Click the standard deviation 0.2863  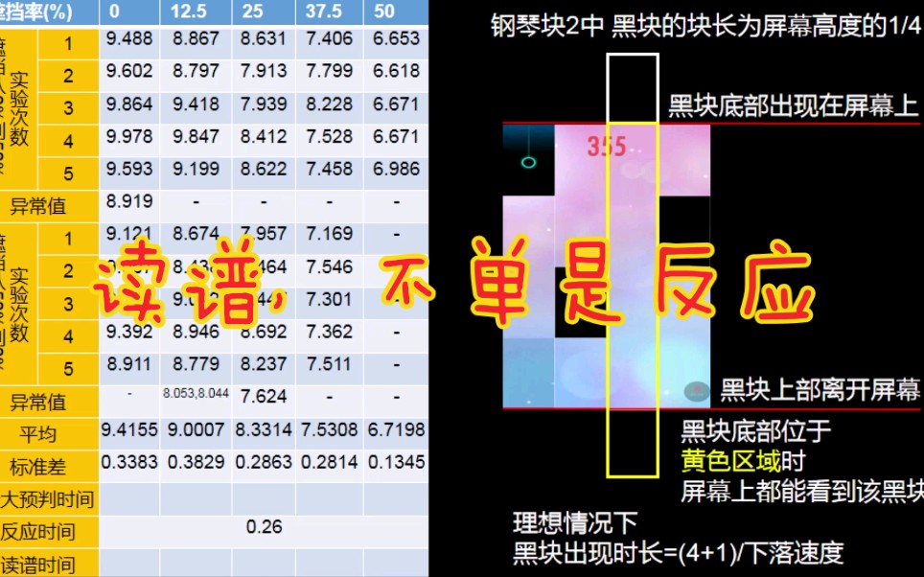click(x=263, y=463)
